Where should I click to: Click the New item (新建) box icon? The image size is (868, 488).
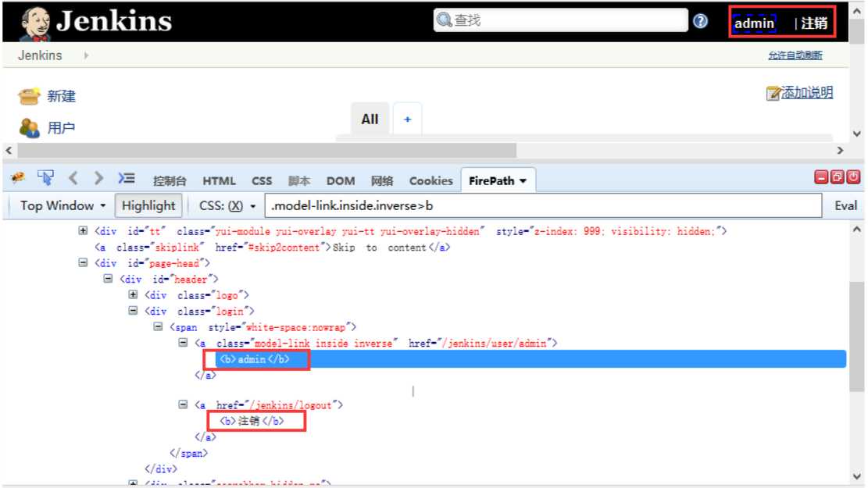click(29, 96)
